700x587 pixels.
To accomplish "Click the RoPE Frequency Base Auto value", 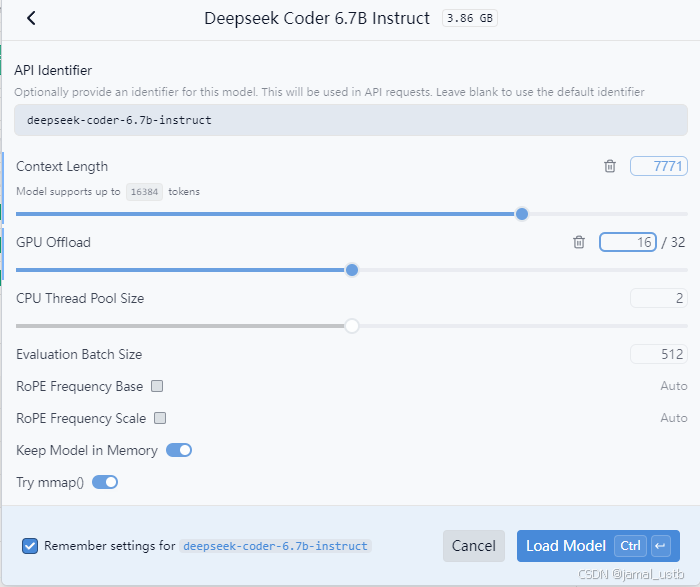I will [674, 386].
